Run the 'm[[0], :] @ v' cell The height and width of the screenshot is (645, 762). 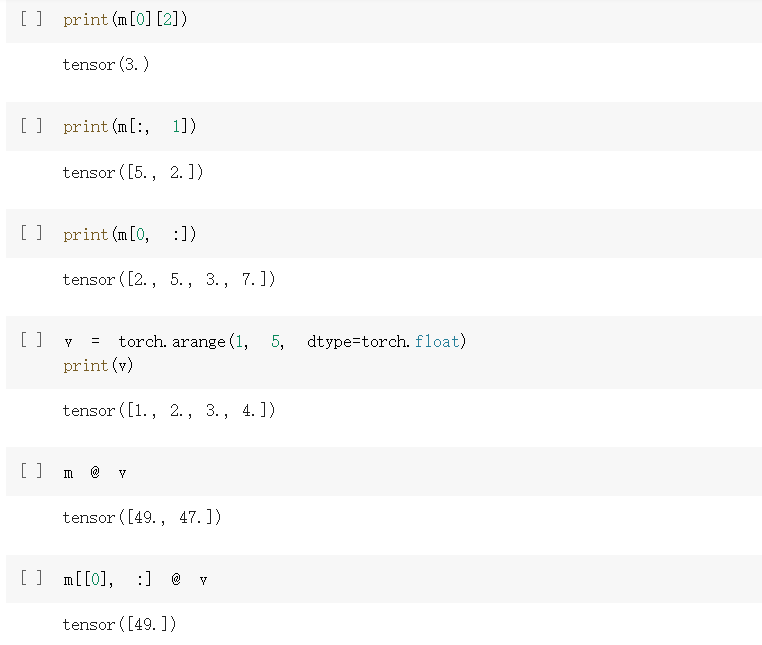pyautogui.click(x=31, y=578)
